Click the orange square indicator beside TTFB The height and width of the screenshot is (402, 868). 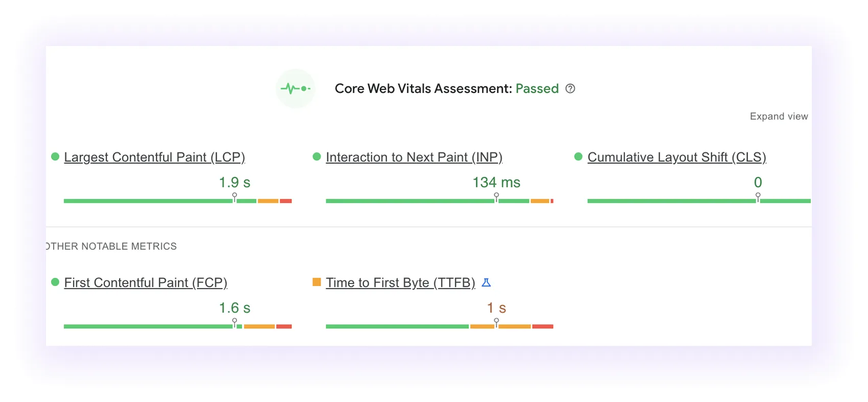(x=317, y=282)
